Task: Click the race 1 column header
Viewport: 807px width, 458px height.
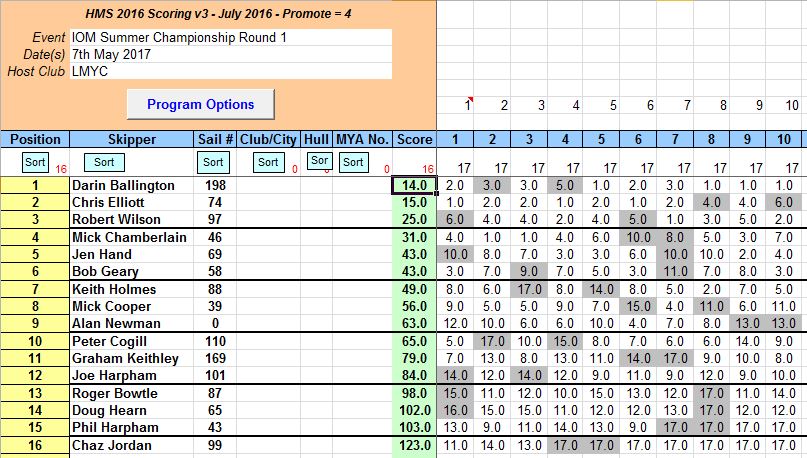Action: [455, 139]
